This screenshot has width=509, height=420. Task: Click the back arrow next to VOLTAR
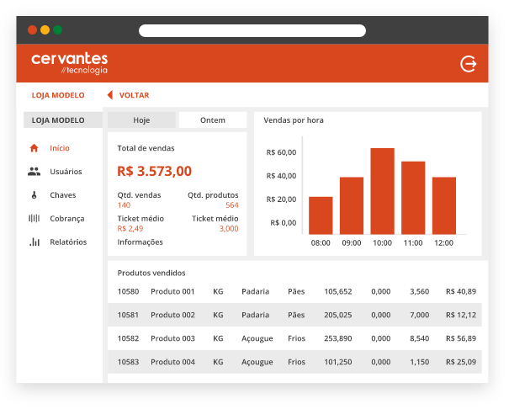tap(110, 95)
